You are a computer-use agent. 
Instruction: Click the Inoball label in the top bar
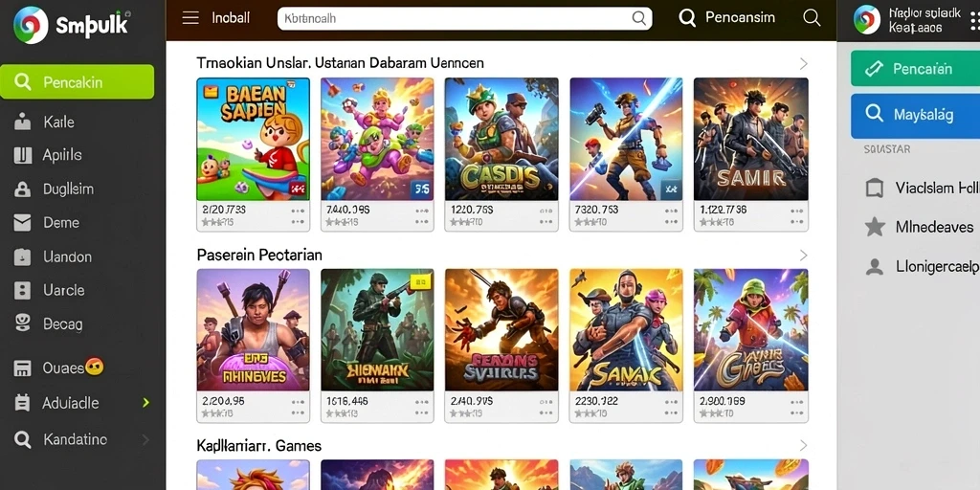coord(231,18)
